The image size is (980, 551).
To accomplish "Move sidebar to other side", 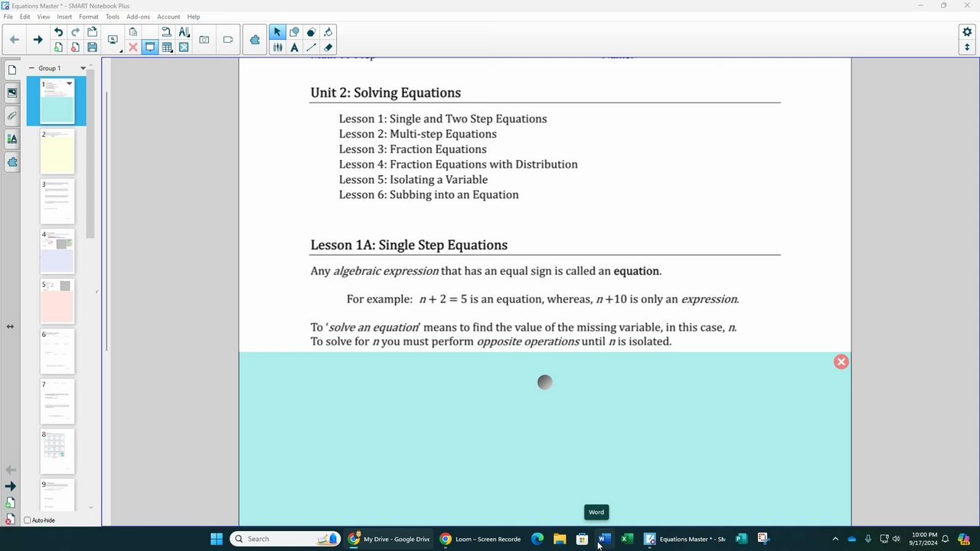I will tap(10, 327).
